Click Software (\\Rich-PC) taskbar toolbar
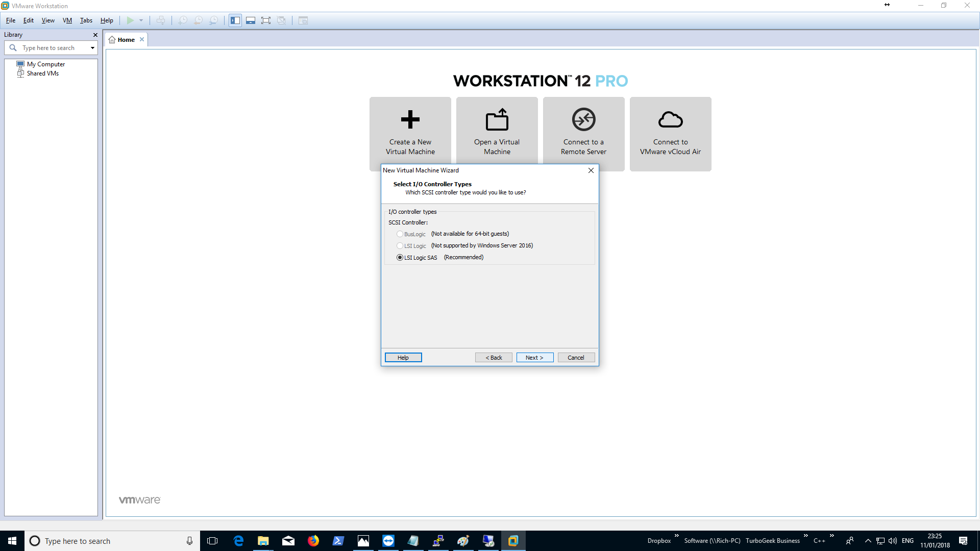 [712, 541]
